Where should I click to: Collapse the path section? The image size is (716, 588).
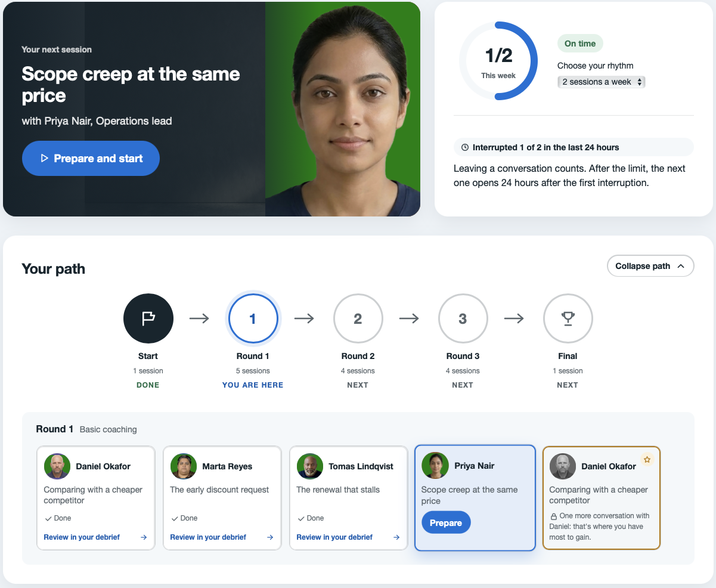pyautogui.click(x=650, y=266)
